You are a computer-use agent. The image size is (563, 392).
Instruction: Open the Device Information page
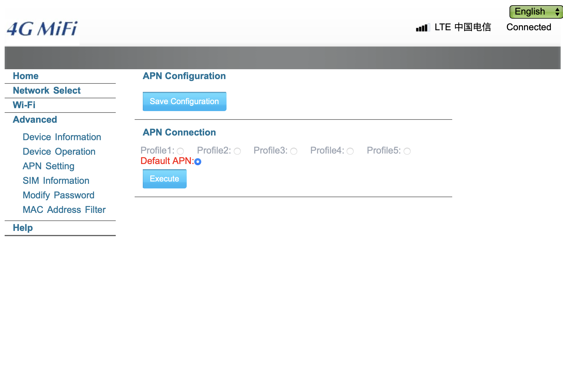[62, 137]
